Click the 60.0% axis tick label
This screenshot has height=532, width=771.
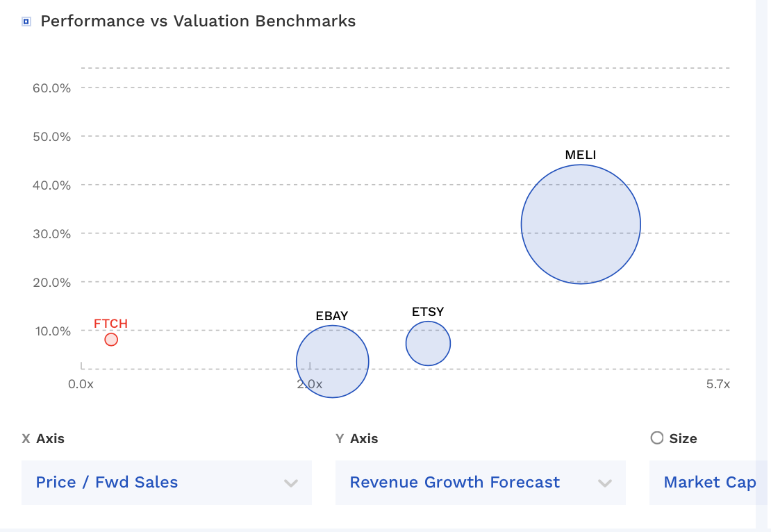tap(51, 88)
